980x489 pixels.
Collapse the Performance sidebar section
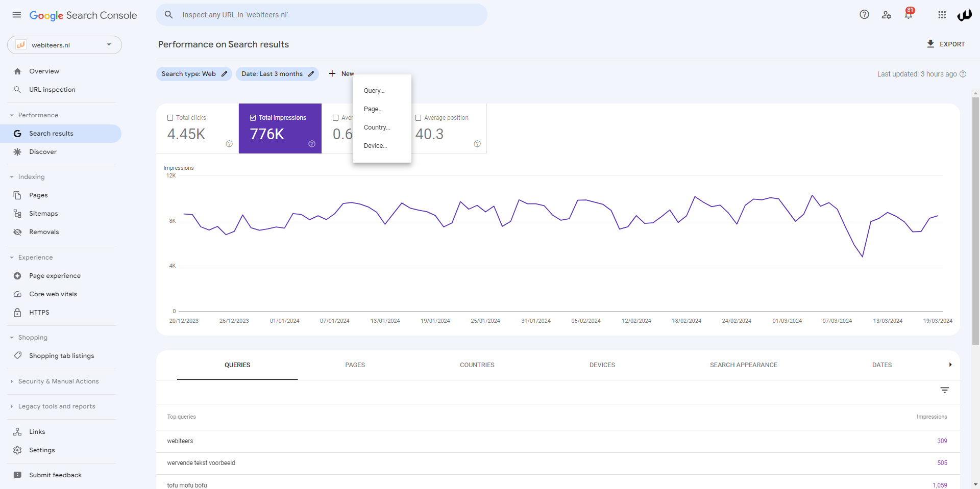[x=12, y=115]
